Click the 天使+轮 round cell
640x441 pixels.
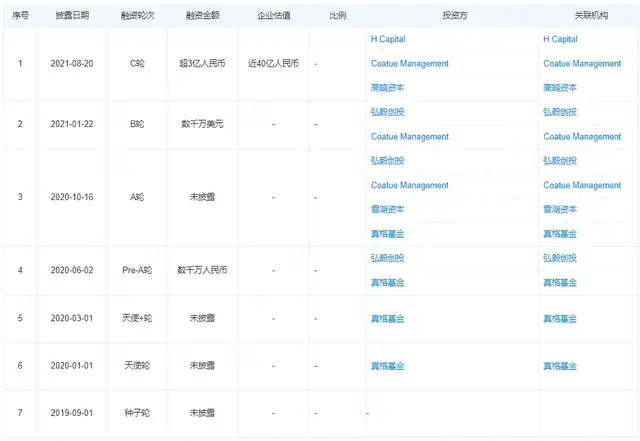point(137,318)
